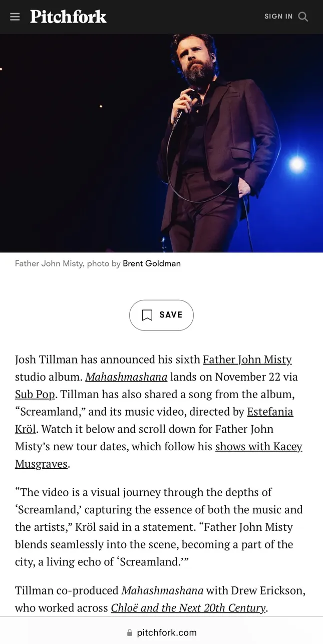
Task: Tap the Father John Misty concert photo
Action: coord(161,143)
